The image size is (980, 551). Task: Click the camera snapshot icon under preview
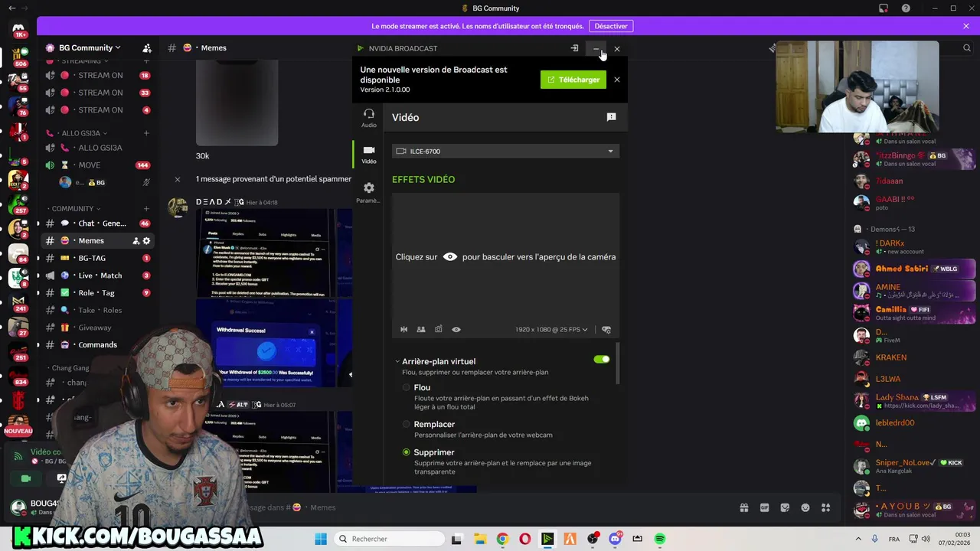(x=439, y=329)
